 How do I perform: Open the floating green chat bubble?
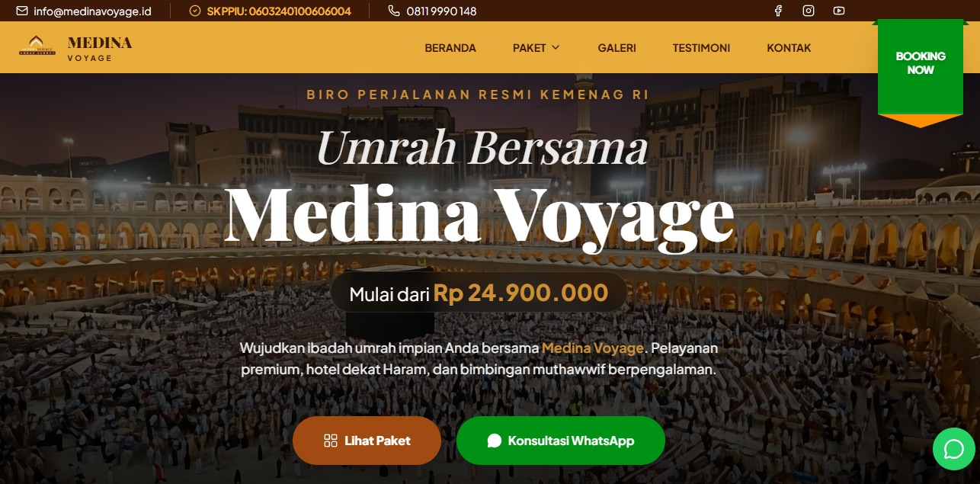[953, 449]
